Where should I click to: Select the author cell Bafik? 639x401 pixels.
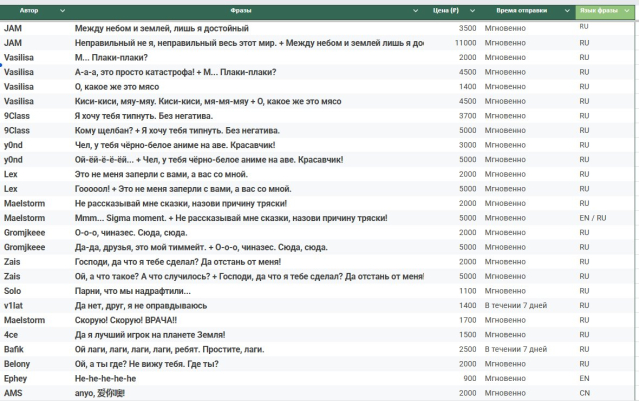tap(13, 350)
